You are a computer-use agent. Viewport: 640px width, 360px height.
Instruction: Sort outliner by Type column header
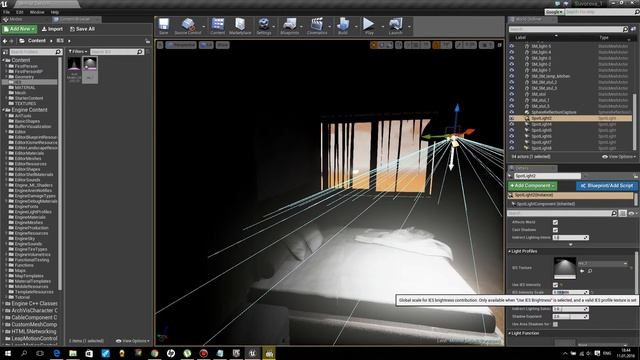click(x=604, y=38)
